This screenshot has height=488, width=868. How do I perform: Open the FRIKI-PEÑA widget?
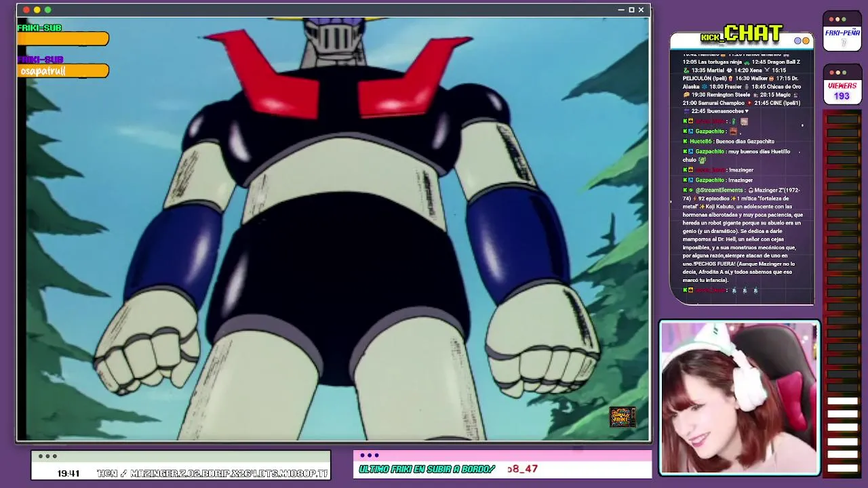tap(842, 31)
